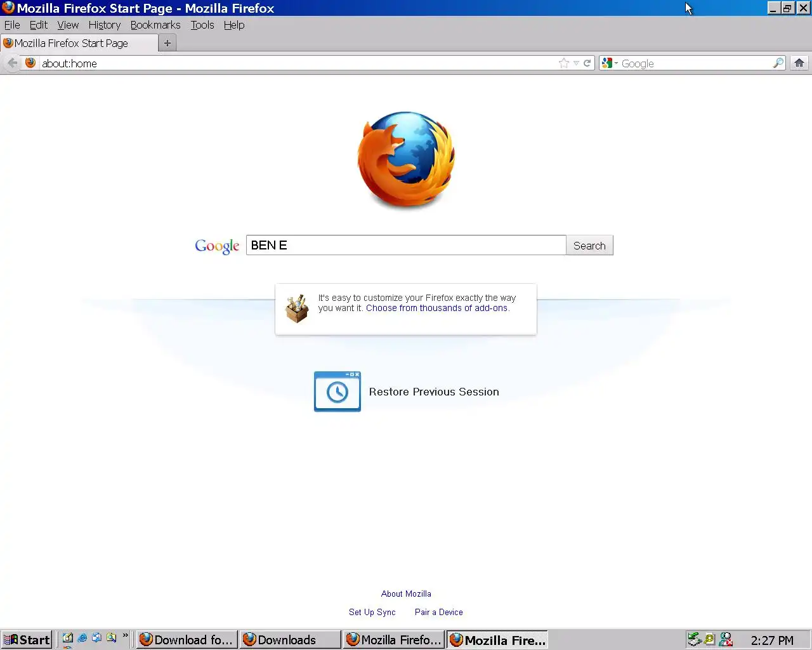Click the taskbar clock showing 2:27 PM
Screen dimensions: 812x650
coord(772,640)
